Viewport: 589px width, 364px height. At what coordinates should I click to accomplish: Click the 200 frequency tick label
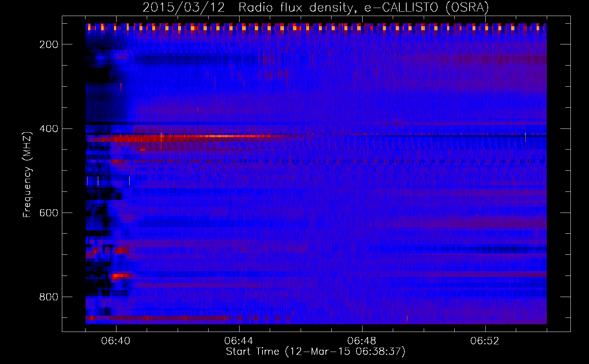(x=49, y=44)
